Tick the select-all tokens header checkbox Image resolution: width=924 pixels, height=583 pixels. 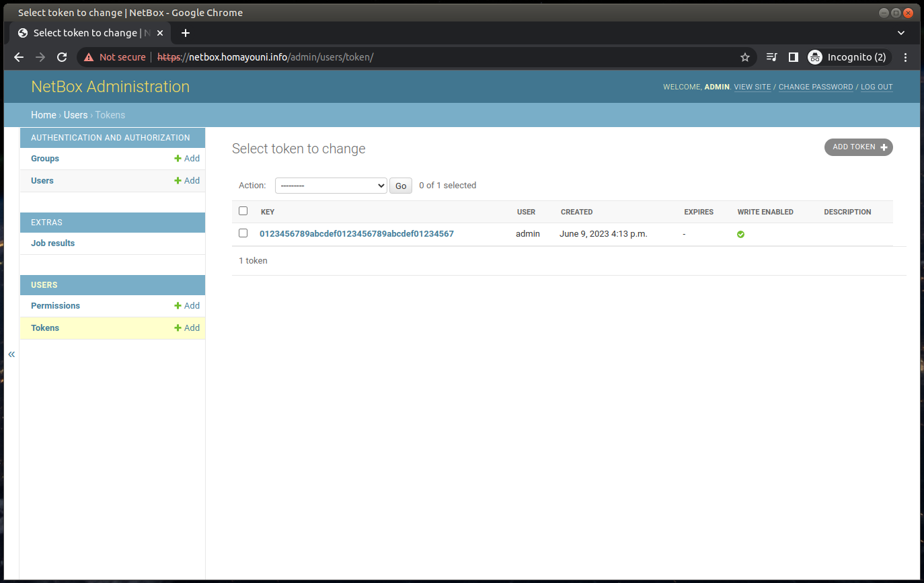[x=243, y=211]
